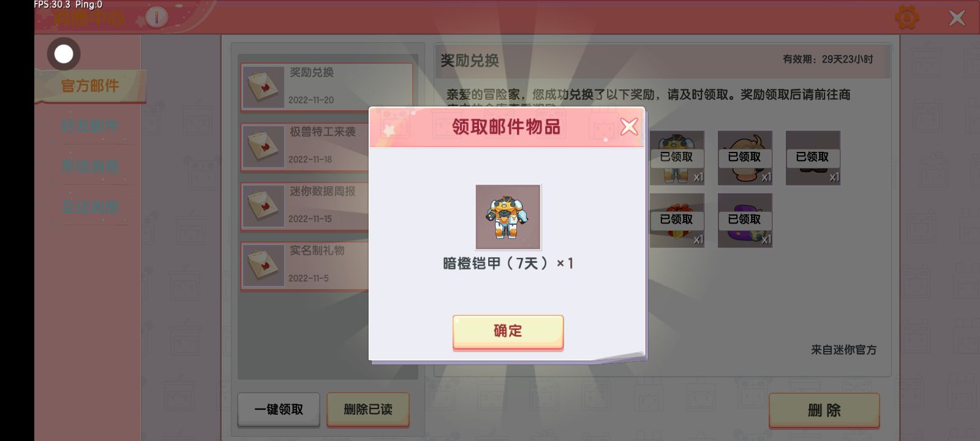Tap the exclamation info icon in header
Viewport: 980px width, 441px height.
tap(157, 17)
